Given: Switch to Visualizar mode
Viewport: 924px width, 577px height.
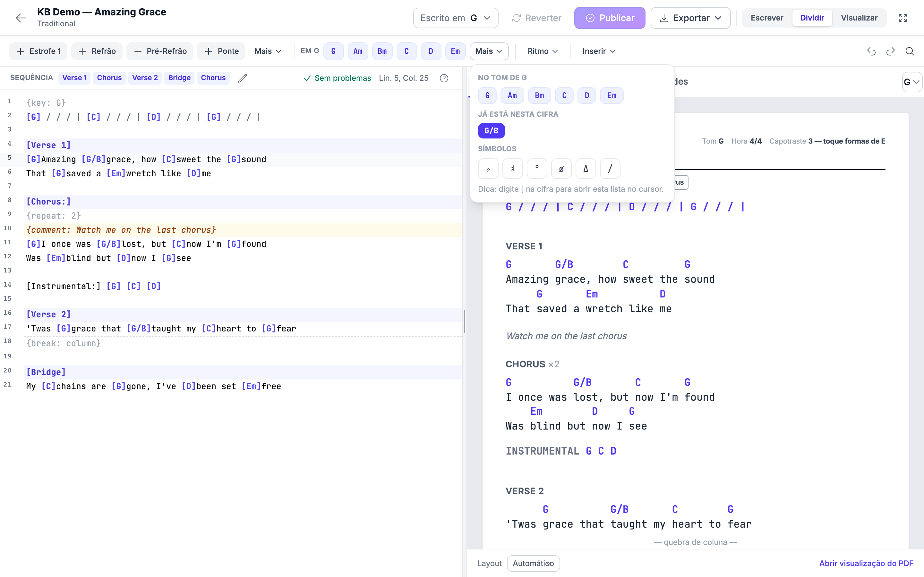Looking at the screenshot, I should (859, 18).
